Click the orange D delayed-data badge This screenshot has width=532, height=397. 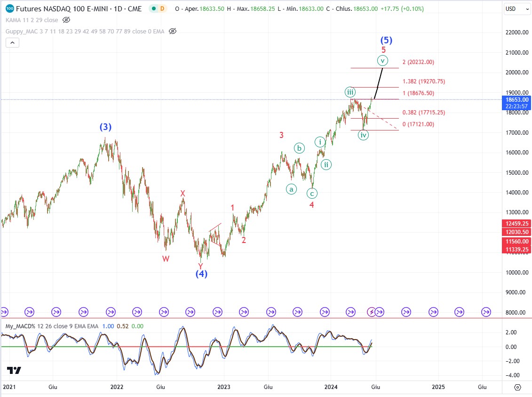point(162,9)
